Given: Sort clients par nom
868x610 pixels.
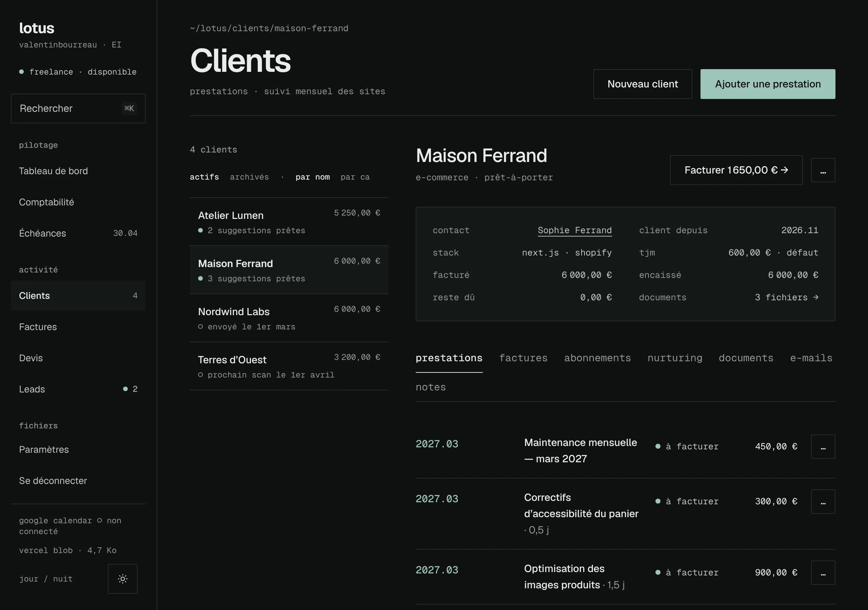Looking at the screenshot, I should (x=313, y=177).
